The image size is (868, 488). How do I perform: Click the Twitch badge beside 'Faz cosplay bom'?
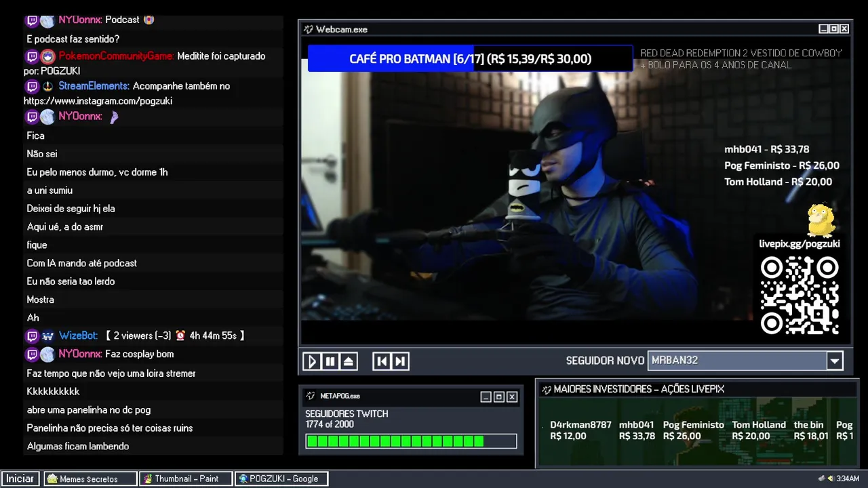[32, 354]
